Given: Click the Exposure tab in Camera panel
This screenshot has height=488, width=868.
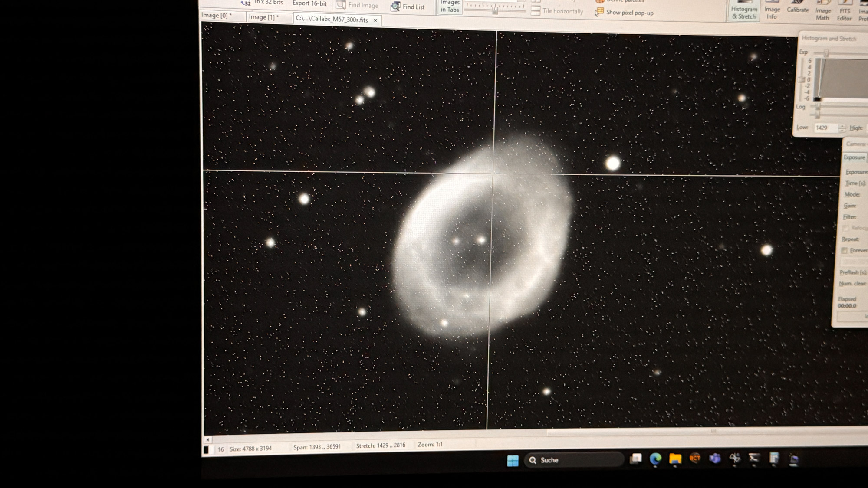Looking at the screenshot, I should [x=854, y=157].
